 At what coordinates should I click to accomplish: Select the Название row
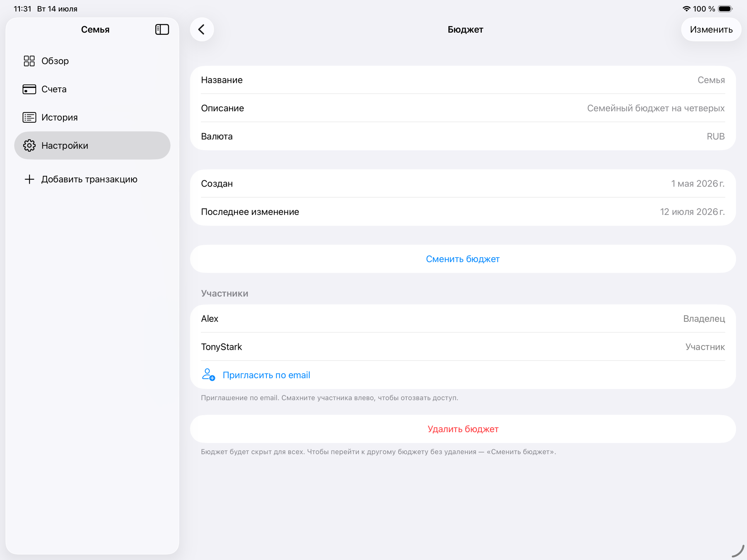point(463,80)
